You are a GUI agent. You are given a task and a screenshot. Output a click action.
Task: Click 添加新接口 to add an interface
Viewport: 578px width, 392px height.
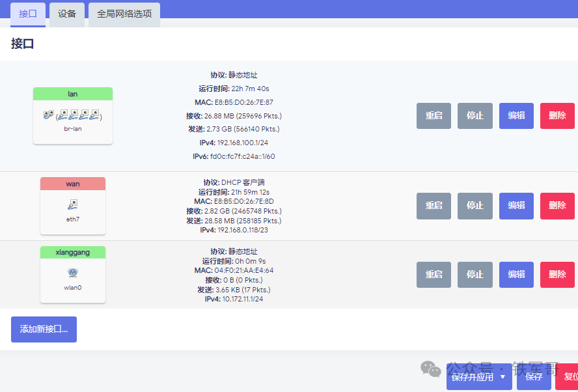(44, 329)
